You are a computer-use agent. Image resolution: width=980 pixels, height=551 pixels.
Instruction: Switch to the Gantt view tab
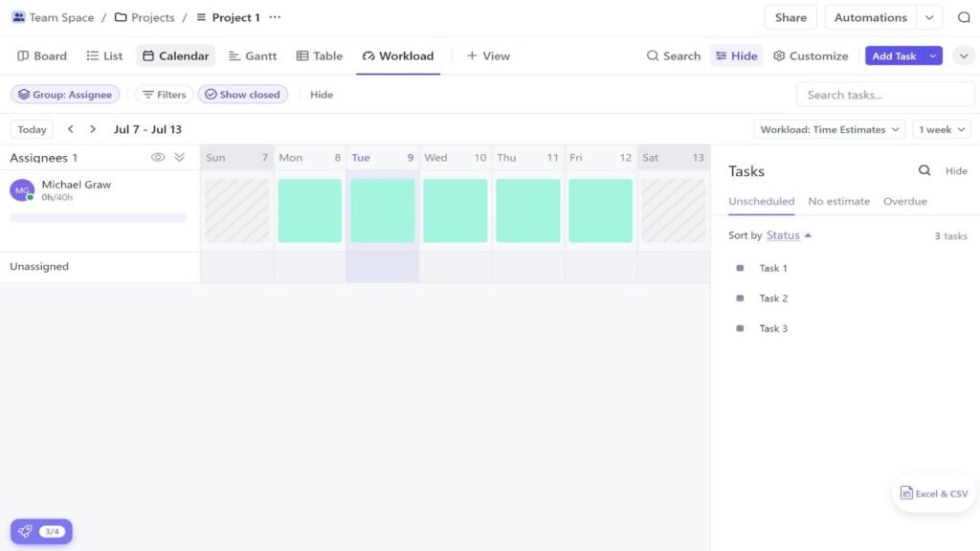pos(253,55)
